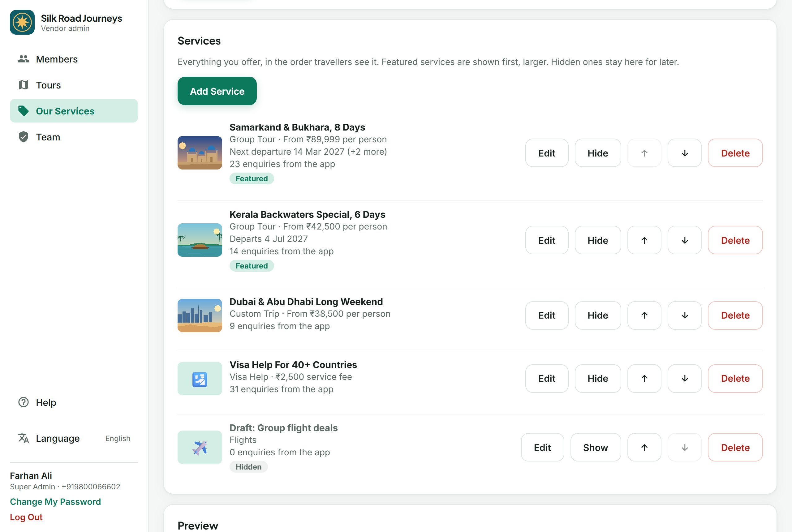The width and height of the screenshot is (792, 532).
Task: Click the Silk Road Journeys compass logo
Action: [22, 22]
